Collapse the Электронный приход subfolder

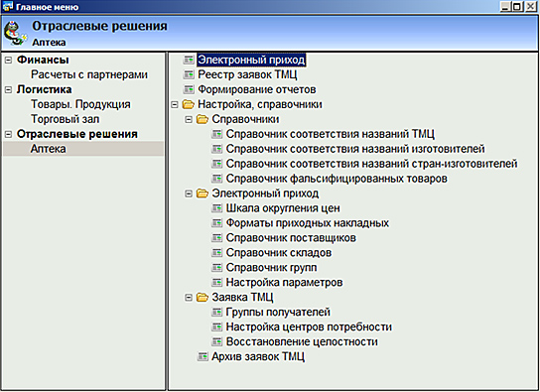[189, 194]
